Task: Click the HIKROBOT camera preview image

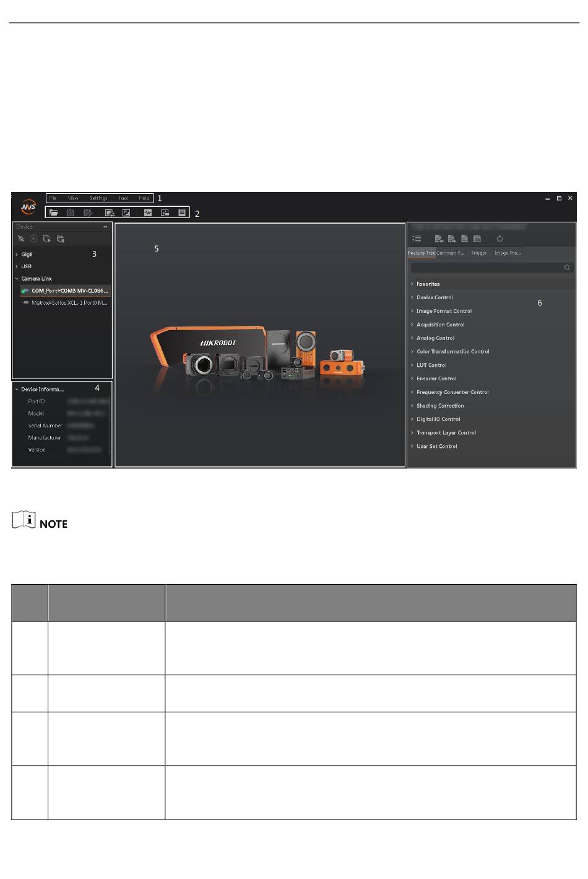Action: pyautogui.click(x=257, y=354)
